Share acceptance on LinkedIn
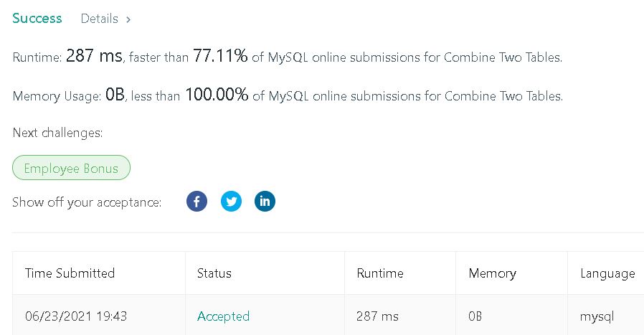Image resolution: width=644 pixels, height=335 pixels. 265,202
